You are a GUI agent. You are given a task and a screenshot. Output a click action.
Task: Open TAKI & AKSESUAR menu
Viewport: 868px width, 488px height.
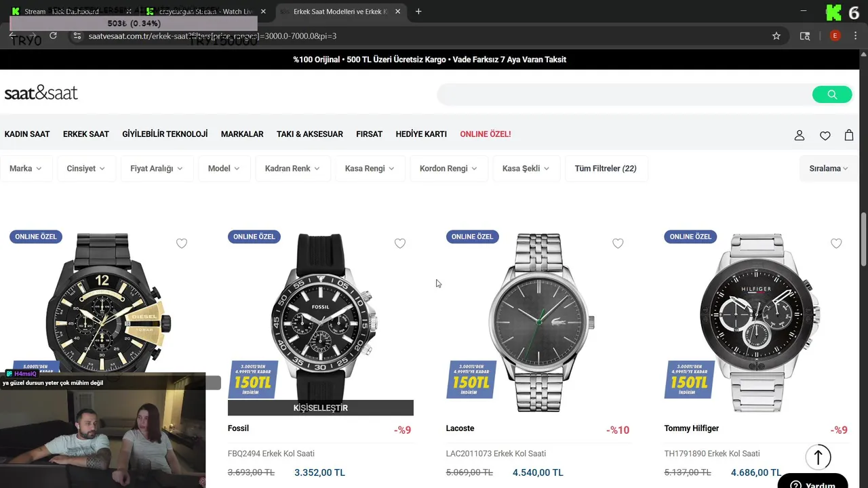pyautogui.click(x=310, y=134)
